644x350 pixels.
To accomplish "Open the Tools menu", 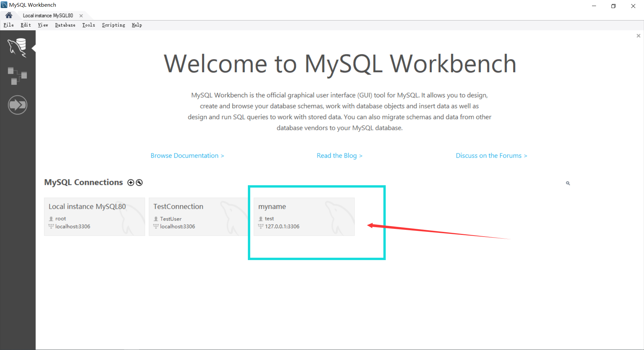I will (x=88, y=25).
